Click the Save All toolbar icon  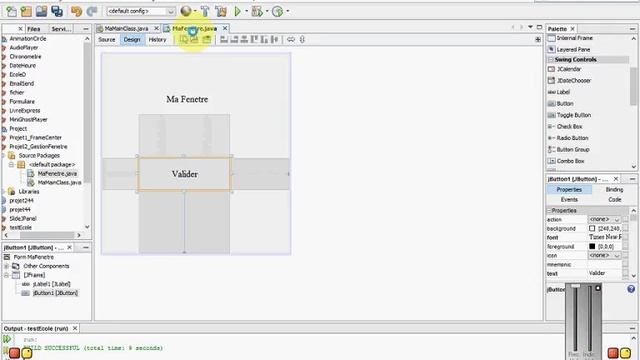click(x=57, y=11)
